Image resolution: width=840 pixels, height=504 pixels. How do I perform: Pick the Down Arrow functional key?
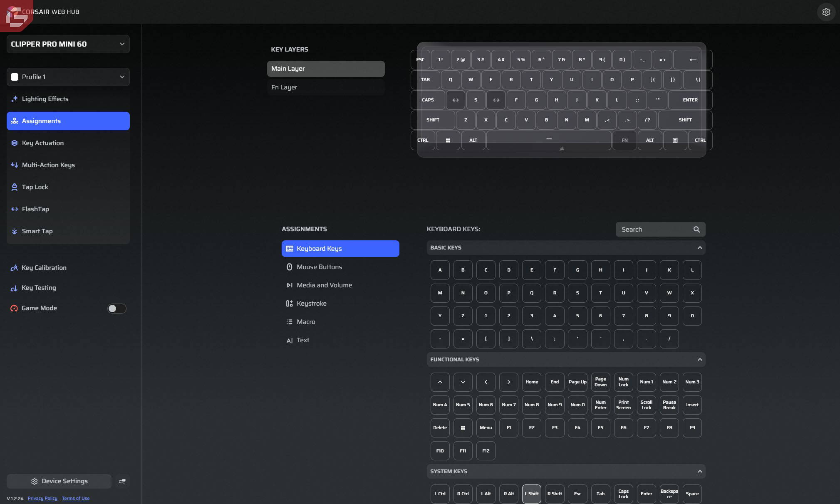463,382
